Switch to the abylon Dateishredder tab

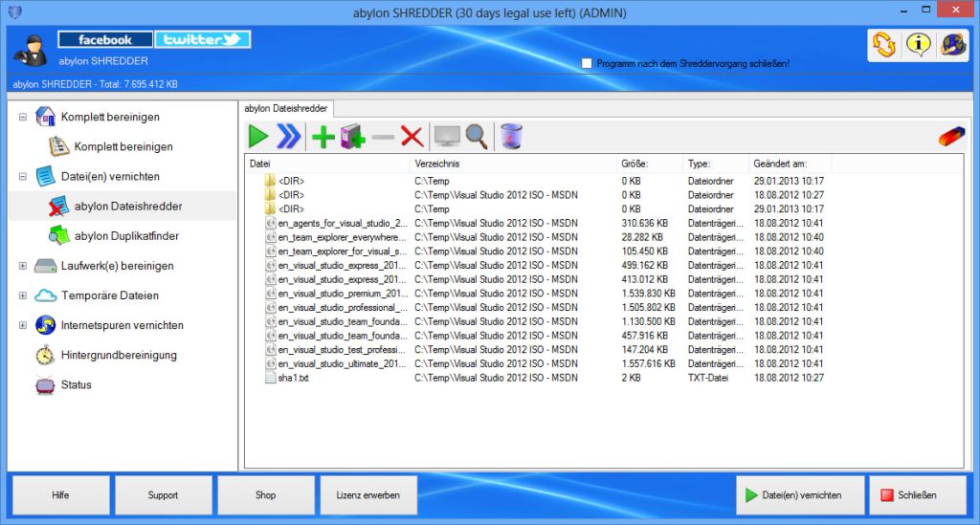coord(285,109)
